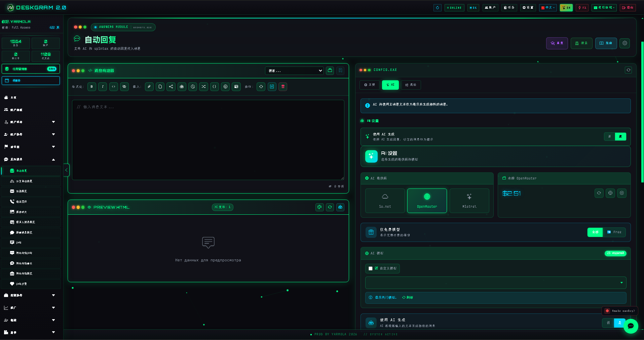Image resolution: width=644 pixels, height=340 pixels.
Task: Click the refresh link under the model dropdown
Action: click(x=408, y=298)
